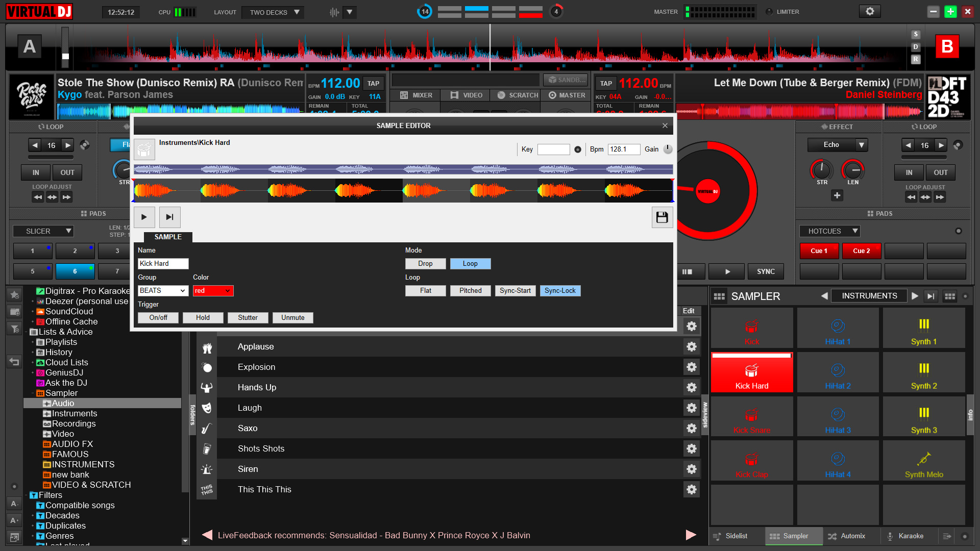Trigger the Synth 2 sampler pad
The image size is (980, 551).
[x=924, y=372]
